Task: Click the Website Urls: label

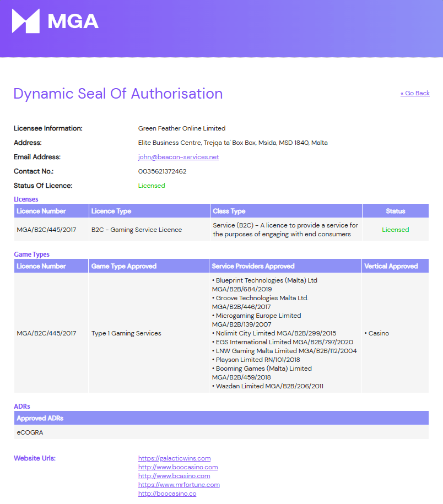Action: tap(35, 458)
